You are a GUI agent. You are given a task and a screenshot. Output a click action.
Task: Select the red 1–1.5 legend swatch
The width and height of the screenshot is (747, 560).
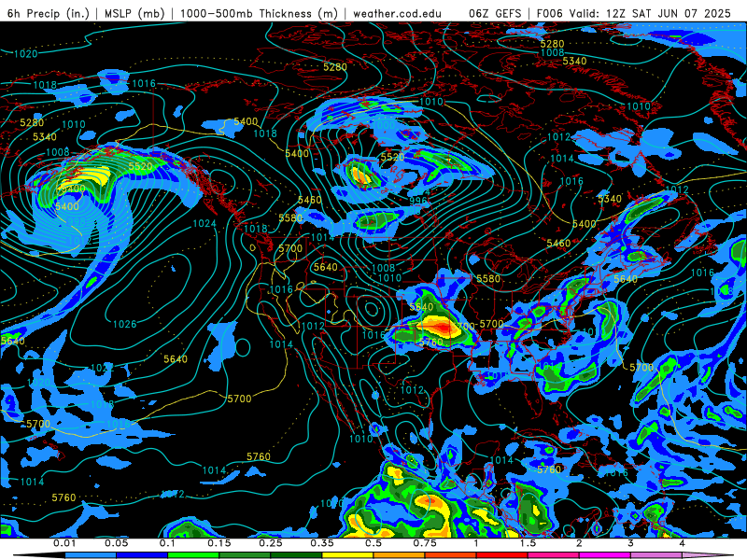502,555
